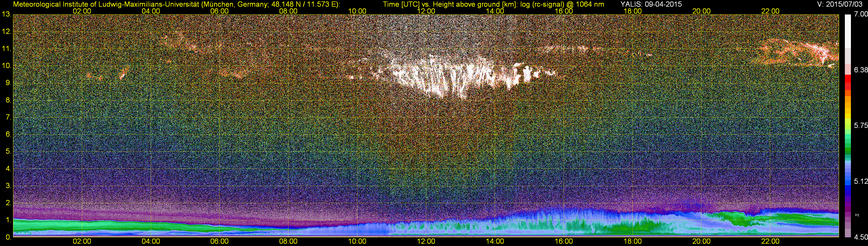Click the '5.12' color scale value

point(860,181)
